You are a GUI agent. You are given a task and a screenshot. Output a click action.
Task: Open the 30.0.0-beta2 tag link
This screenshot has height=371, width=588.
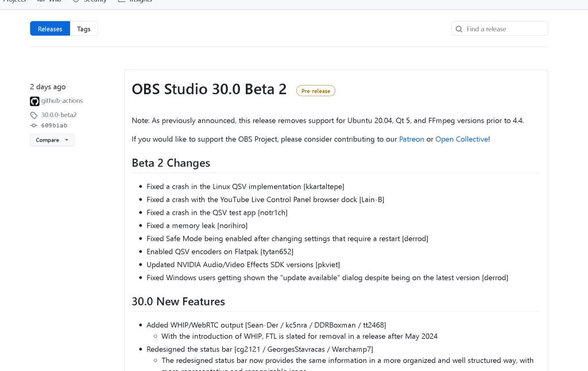coord(59,115)
